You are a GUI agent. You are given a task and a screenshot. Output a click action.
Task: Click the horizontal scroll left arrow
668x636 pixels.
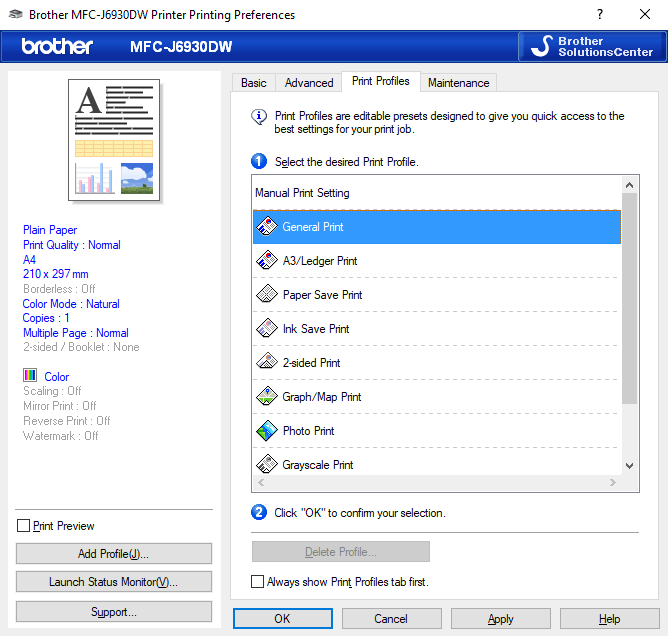[x=262, y=482]
